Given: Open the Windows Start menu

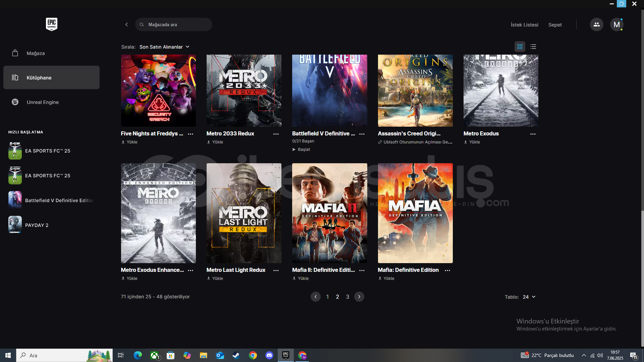Looking at the screenshot, I should (x=8, y=355).
